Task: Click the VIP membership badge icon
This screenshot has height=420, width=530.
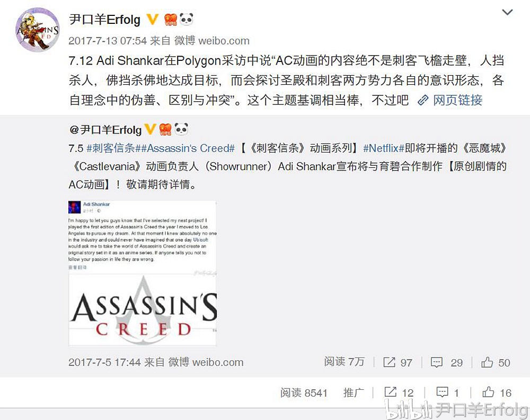Action: pos(170,20)
